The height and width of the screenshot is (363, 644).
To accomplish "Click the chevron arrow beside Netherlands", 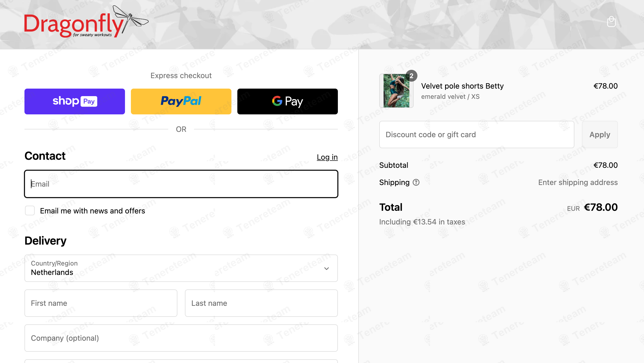I will click(327, 268).
